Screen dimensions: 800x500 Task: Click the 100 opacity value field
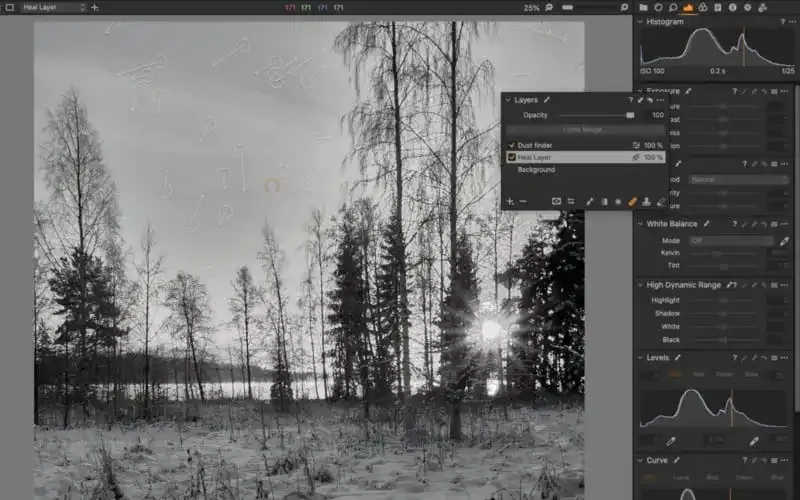tap(657, 115)
